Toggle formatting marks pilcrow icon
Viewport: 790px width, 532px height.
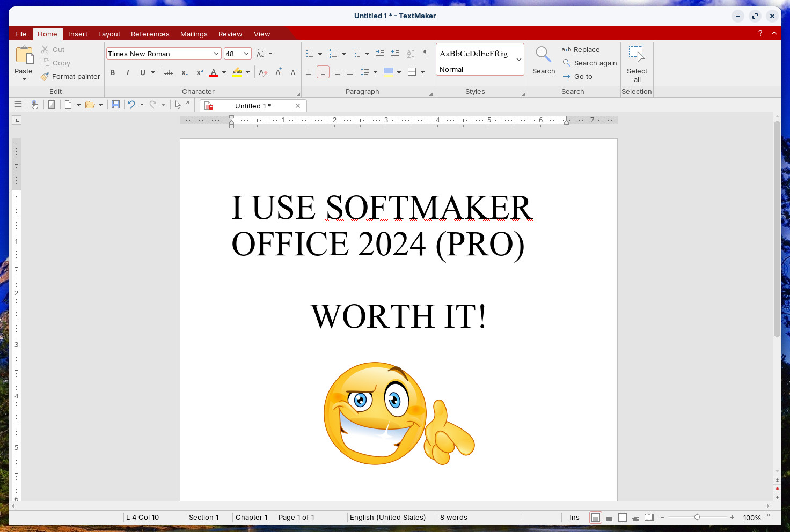coord(426,54)
